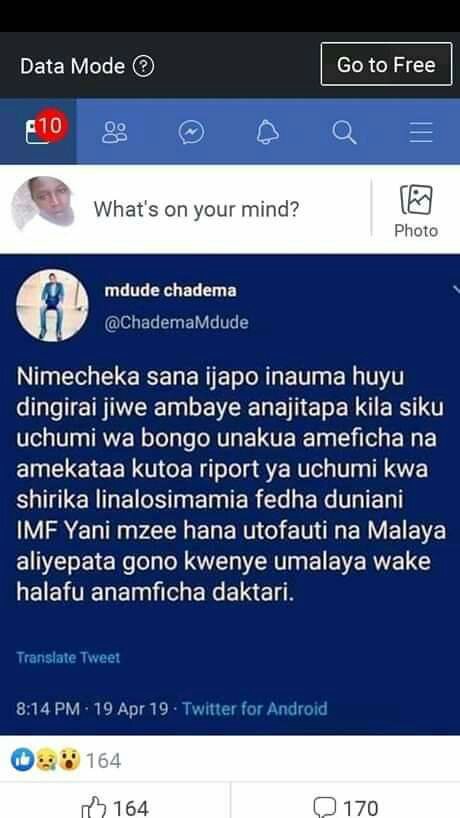Open the 170 comments

345,808
